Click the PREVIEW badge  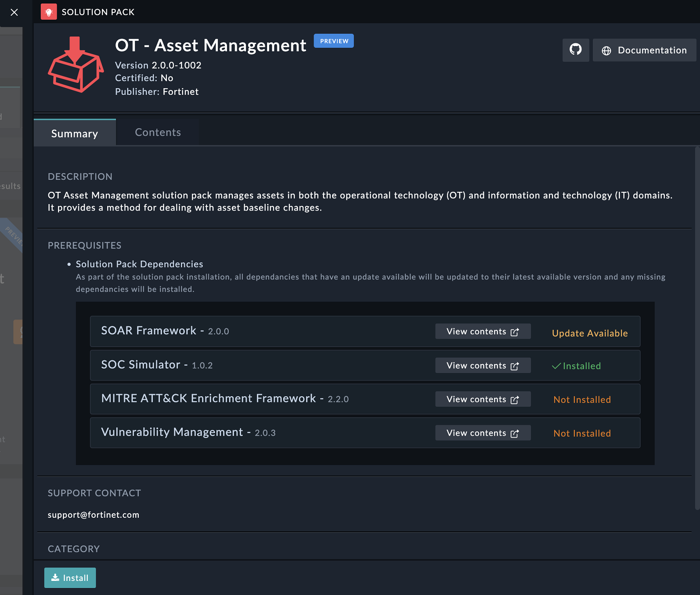334,41
